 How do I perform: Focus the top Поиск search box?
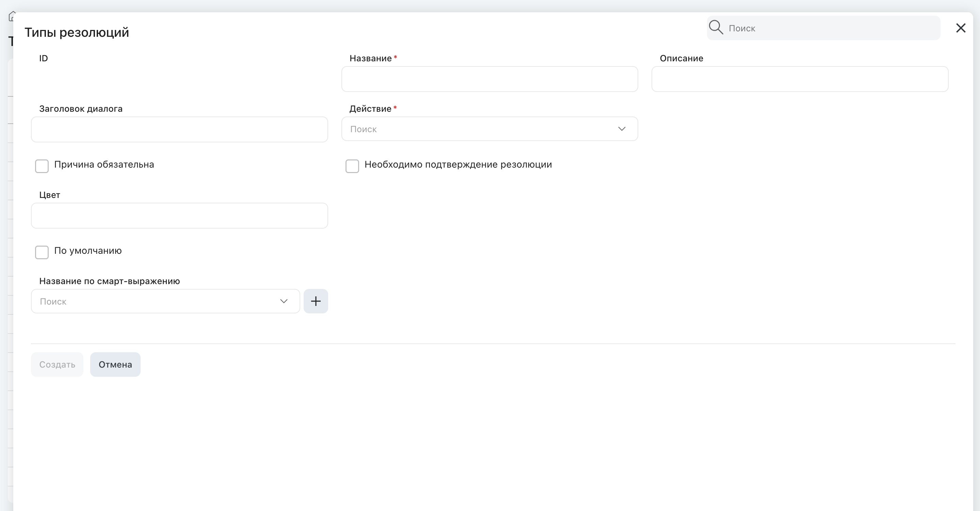[824, 28]
